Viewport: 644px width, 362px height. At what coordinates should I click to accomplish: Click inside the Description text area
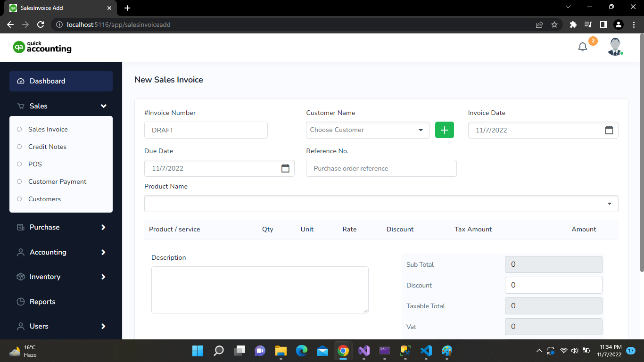260,289
